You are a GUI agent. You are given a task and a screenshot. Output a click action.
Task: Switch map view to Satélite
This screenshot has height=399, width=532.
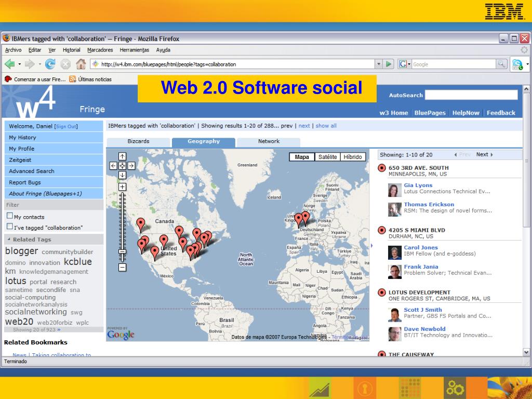coord(327,157)
